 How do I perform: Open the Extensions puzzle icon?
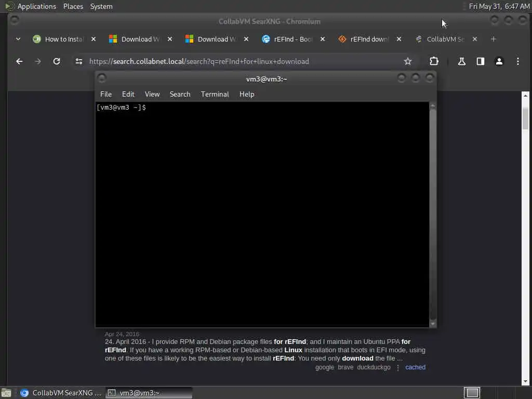(x=434, y=61)
